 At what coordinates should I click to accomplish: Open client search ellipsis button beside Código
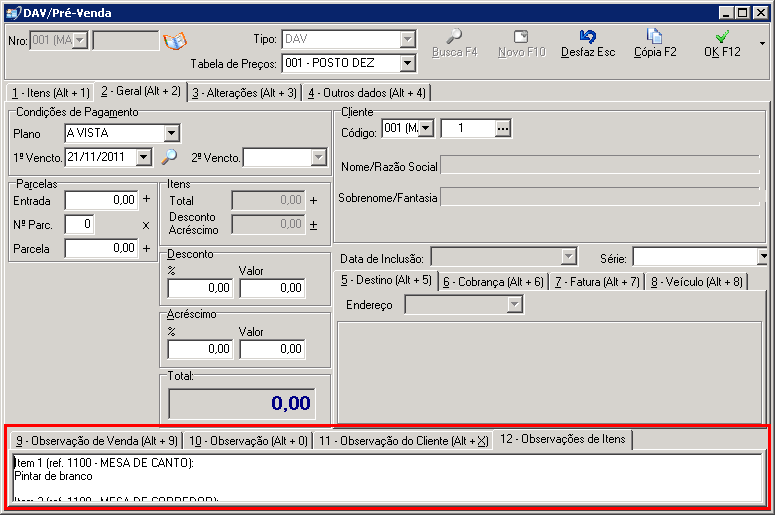tap(503, 129)
